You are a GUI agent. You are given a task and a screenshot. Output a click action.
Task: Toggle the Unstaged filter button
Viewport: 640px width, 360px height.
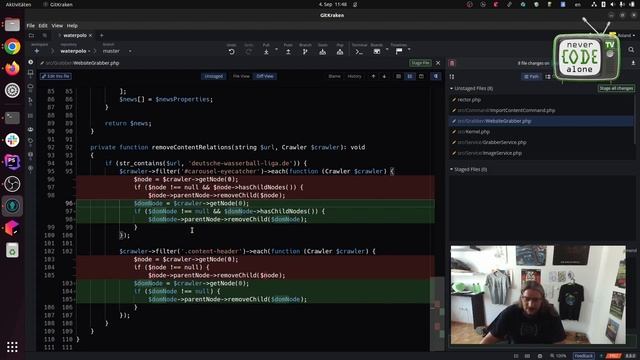[213, 76]
